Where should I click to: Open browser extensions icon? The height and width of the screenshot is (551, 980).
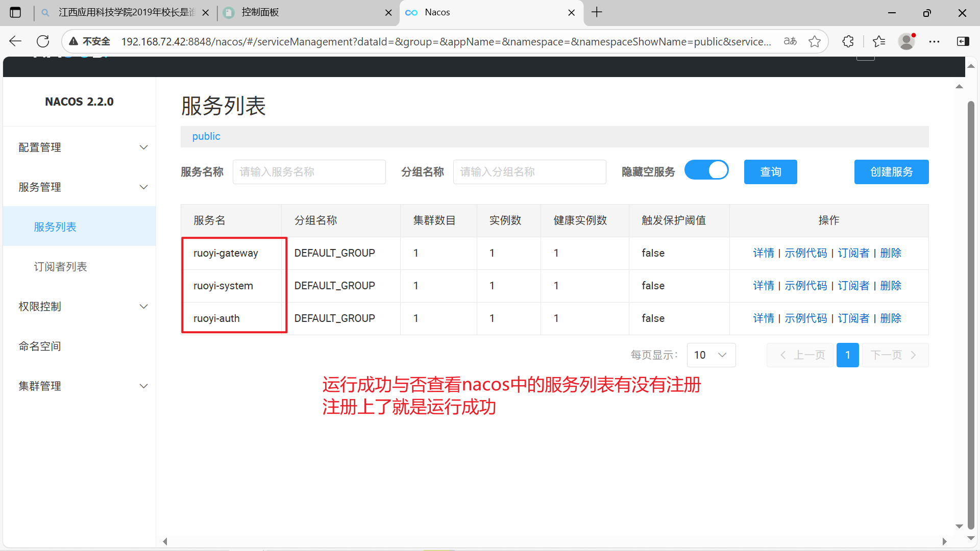click(848, 41)
